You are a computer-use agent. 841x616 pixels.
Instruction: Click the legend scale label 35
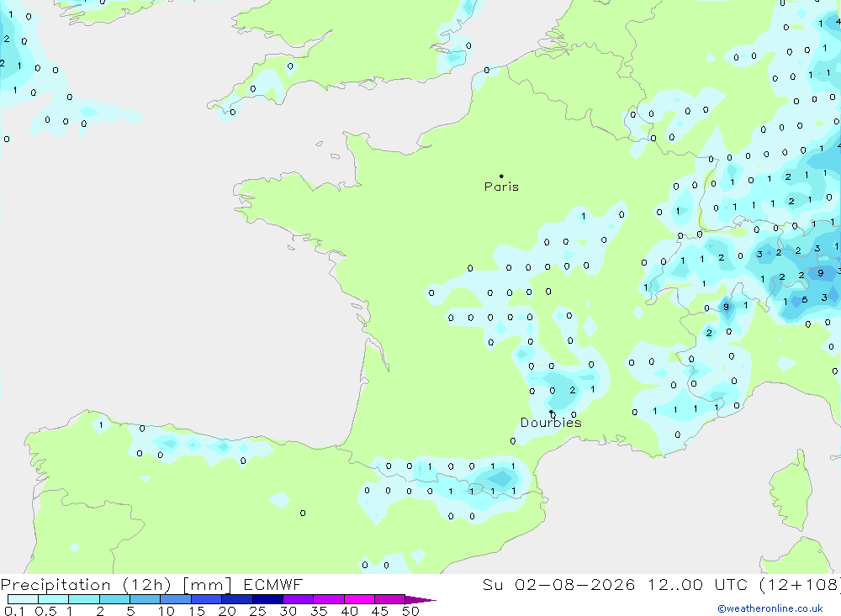(x=319, y=611)
